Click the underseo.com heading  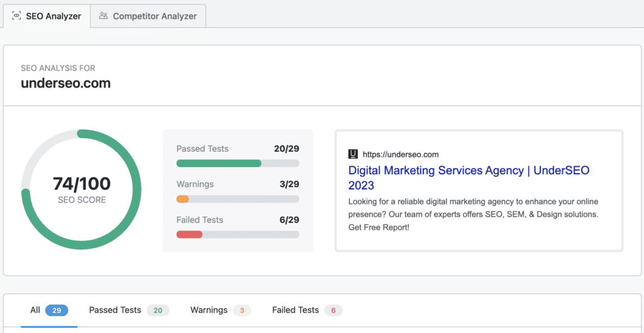(x=66, y=82)
